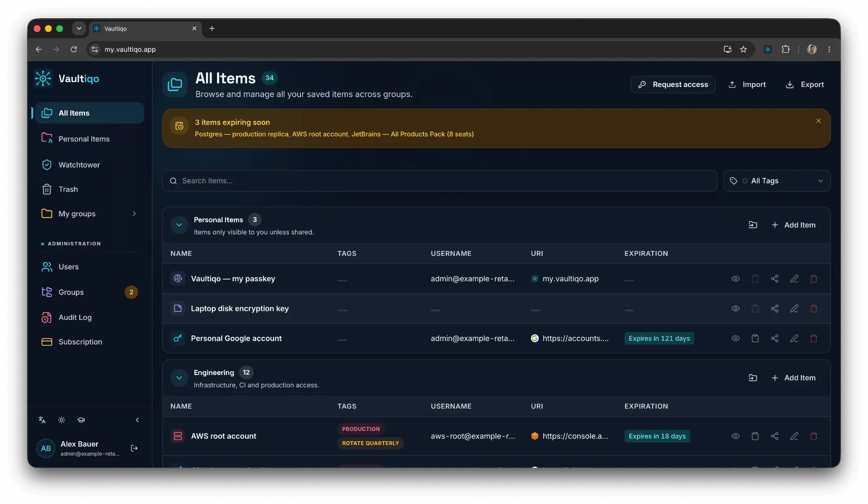Click the Engineering group move-to-folder icon
This screenshot has height=504, width=868.
tap(753, 378)
